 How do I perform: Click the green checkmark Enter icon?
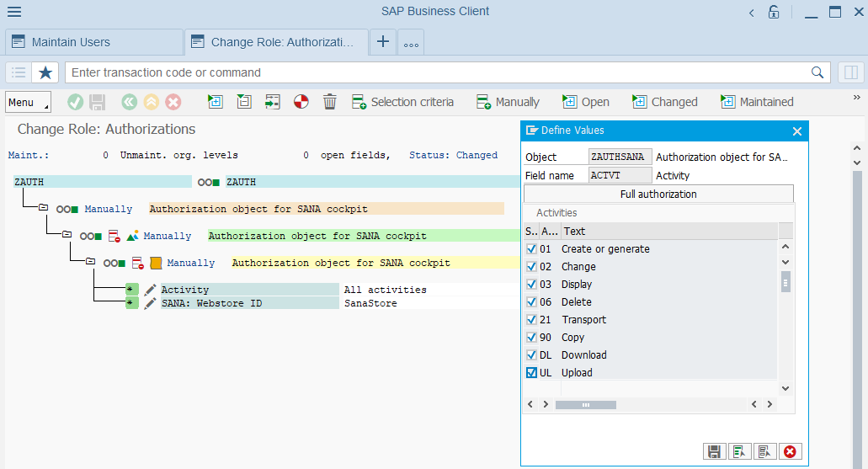[75, 102]
